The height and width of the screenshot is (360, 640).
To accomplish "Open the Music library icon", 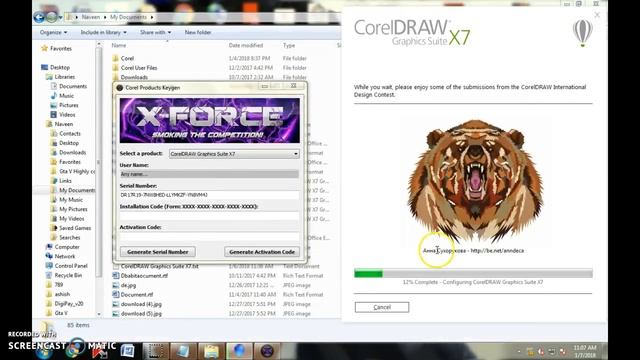I will [53, 96].
